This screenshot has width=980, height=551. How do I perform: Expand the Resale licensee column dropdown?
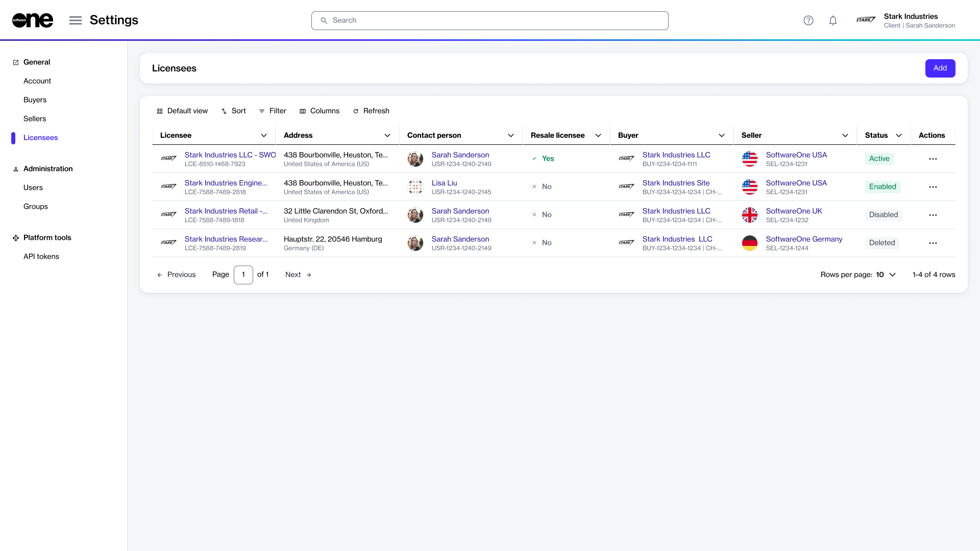pyautogui.click(x=598, y=135)
